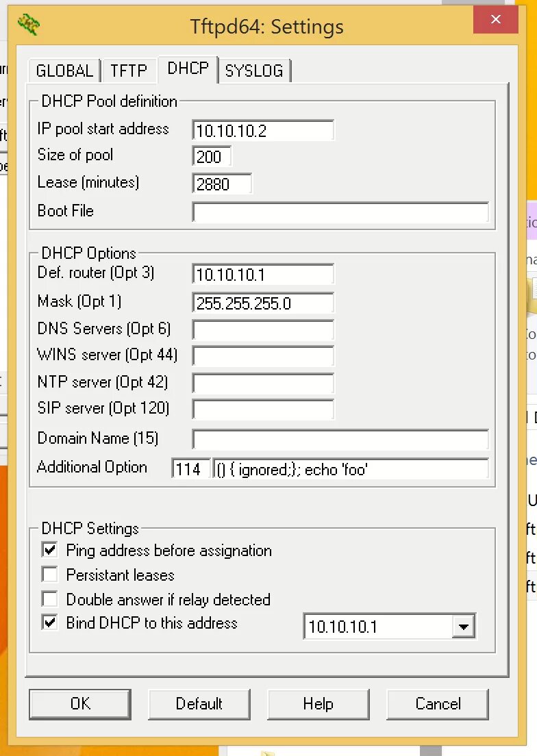
Task: Click the Additional Option number field showing 114
Action: click(x=191, y=468)
